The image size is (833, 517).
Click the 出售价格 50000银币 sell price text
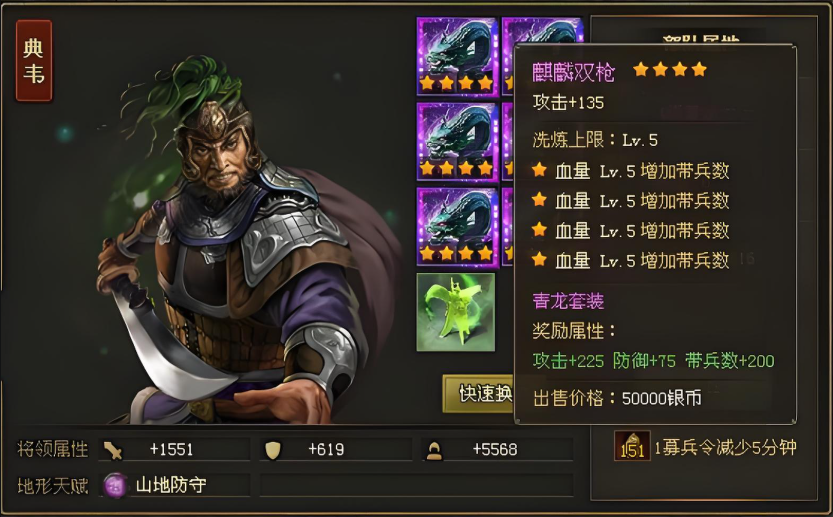pyautogui.click(x=617, y=398)
